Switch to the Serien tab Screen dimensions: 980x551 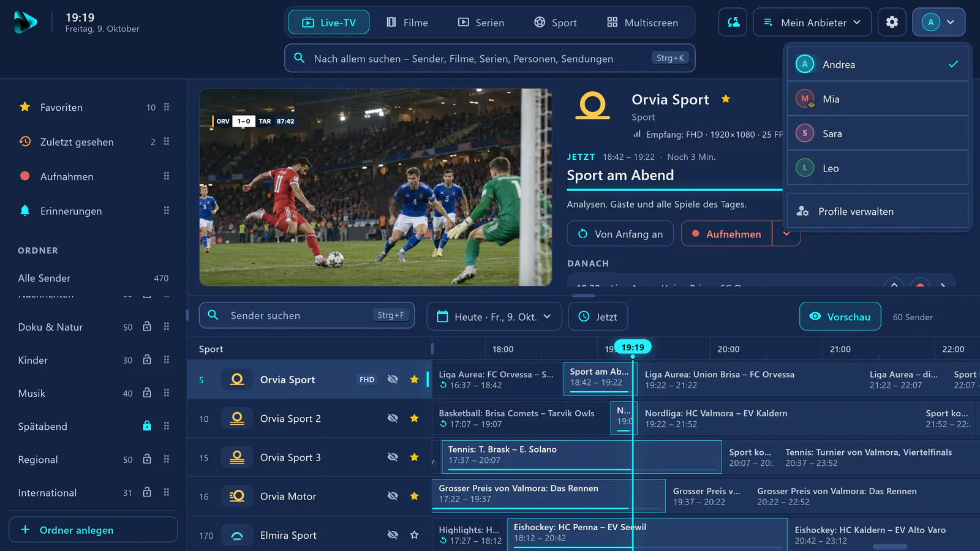(x=481, y=23)
